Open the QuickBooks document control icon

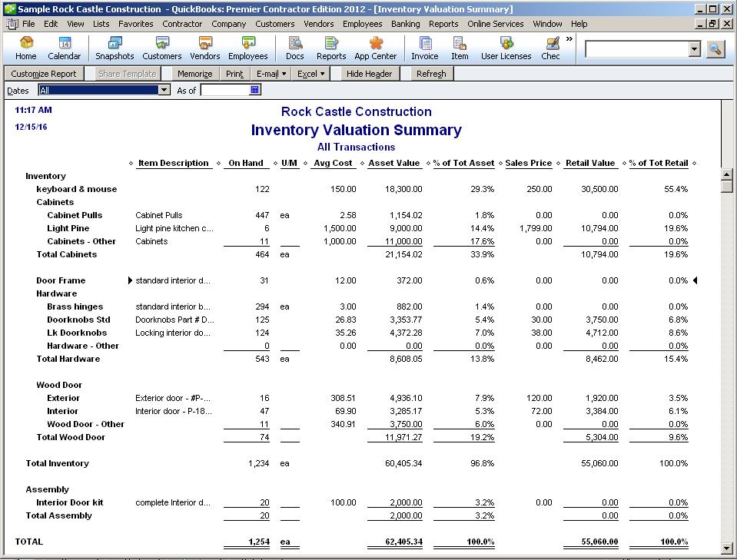coord(12,24)
